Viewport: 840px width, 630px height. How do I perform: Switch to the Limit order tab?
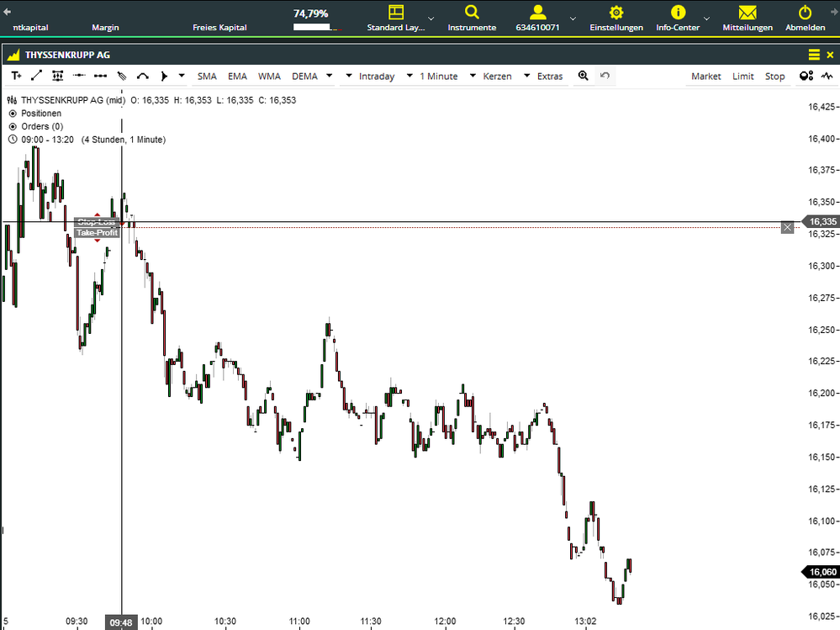[x=742, y=76]
